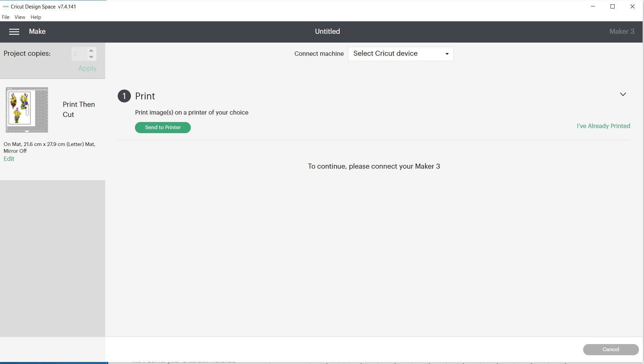
Task: Decrease project copies with down arrow
Action: click(91, 57)
